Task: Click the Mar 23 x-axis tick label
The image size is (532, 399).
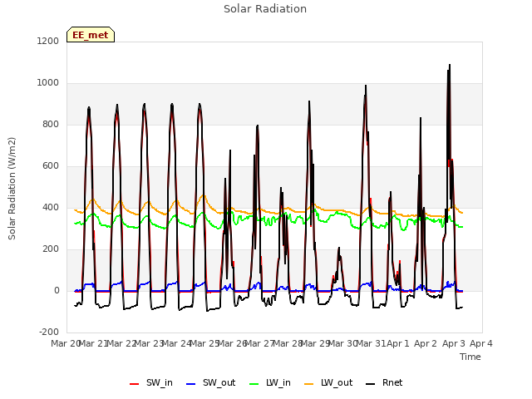Action: click(x=149, y=343)
